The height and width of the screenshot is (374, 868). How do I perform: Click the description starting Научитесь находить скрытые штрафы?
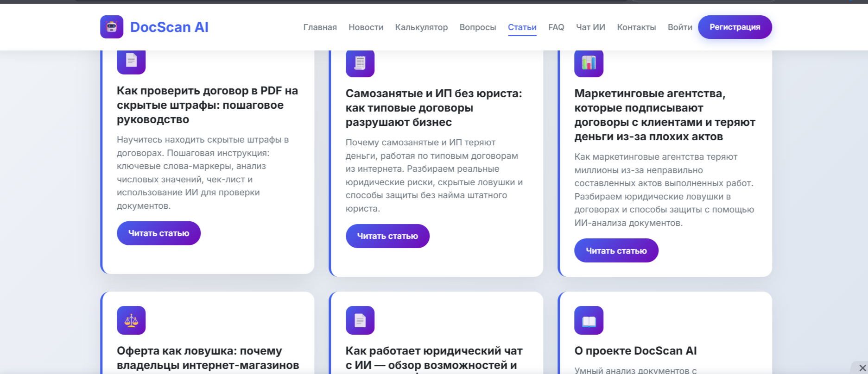(203, 173)
